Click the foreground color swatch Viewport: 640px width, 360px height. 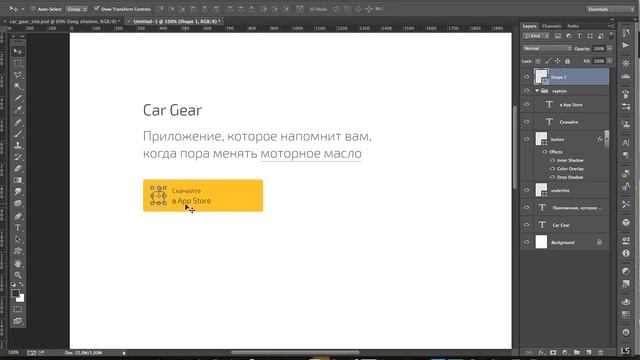tap(16, 293)
